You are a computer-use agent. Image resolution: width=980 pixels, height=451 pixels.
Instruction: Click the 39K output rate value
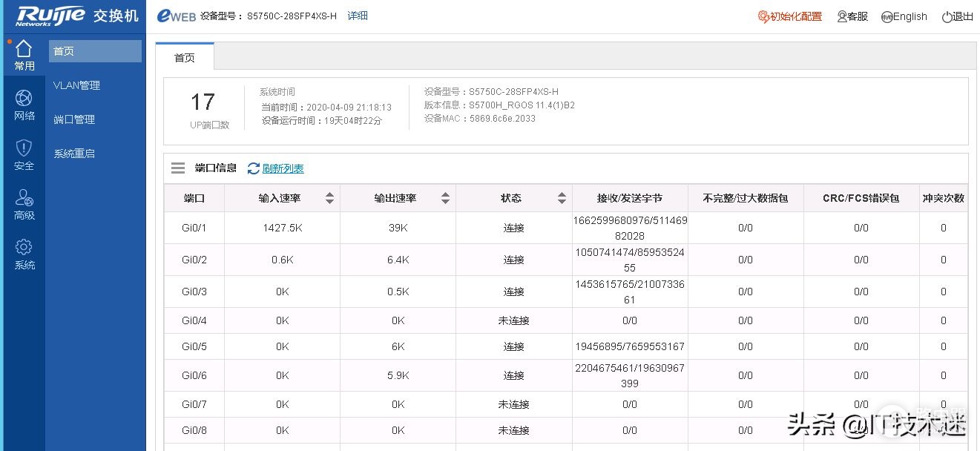(x=398, y=228)
